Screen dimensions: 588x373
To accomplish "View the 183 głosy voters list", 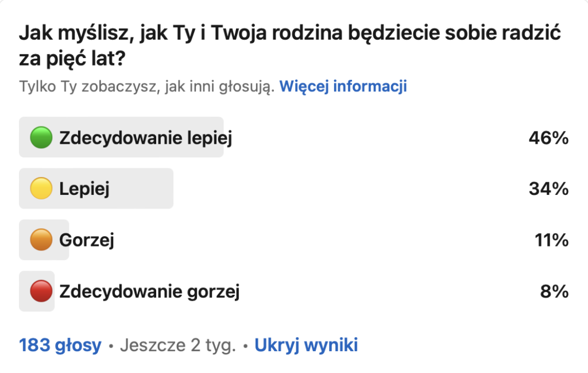I will point(60,345).
